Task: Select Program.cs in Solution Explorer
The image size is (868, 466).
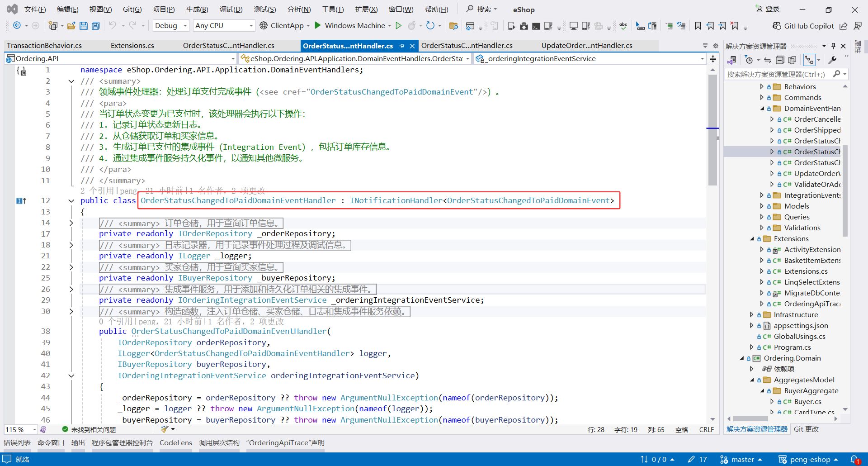Action: [792, 347]
